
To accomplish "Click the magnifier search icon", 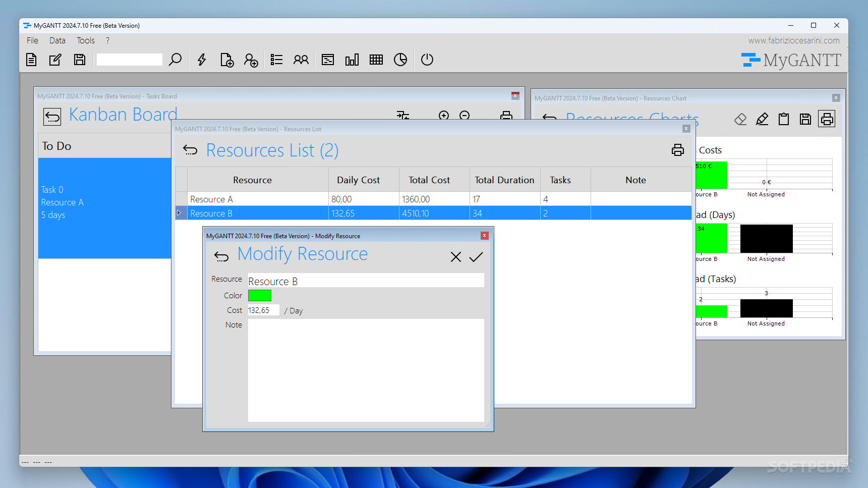I will (x=175, y=60).
